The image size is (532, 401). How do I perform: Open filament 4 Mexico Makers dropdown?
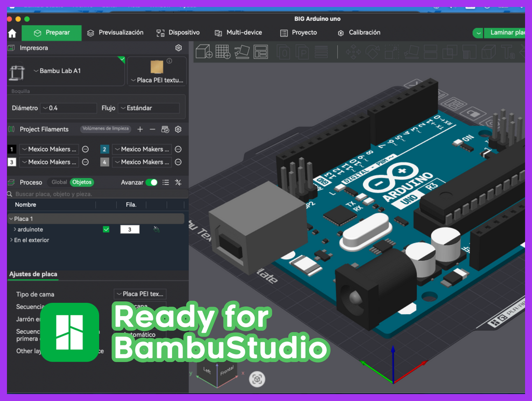(x=142, y=162)
